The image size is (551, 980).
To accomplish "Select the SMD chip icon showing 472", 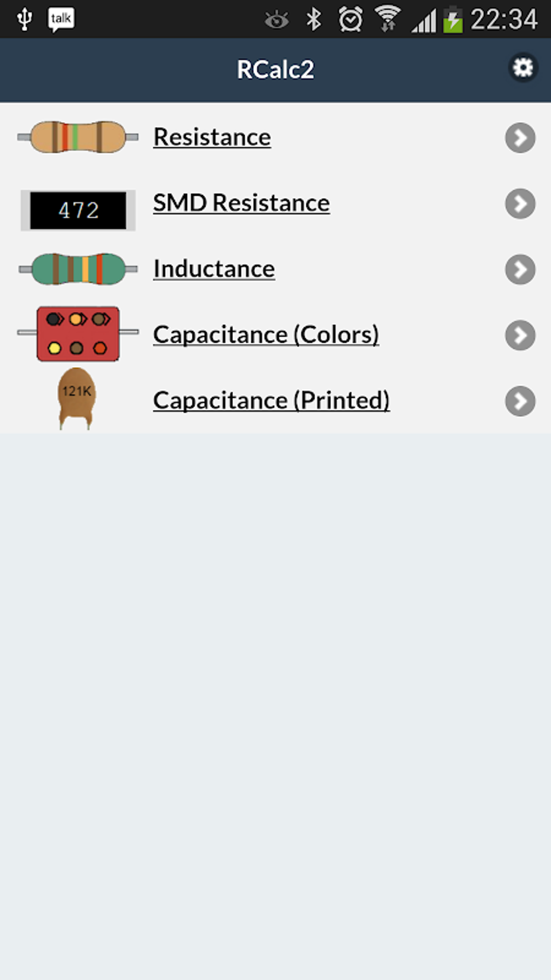I will (x=77, y=209).
